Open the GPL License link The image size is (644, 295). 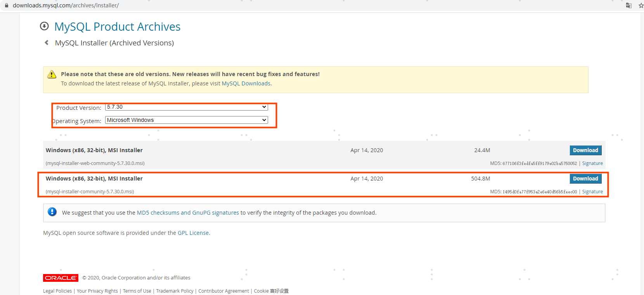coord(193,233)
